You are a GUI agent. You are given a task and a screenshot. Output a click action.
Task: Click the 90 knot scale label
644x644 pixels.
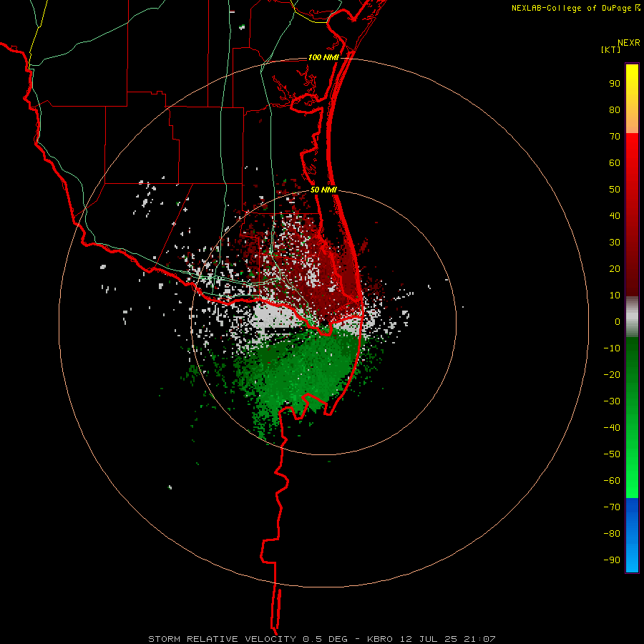[615, 84]
